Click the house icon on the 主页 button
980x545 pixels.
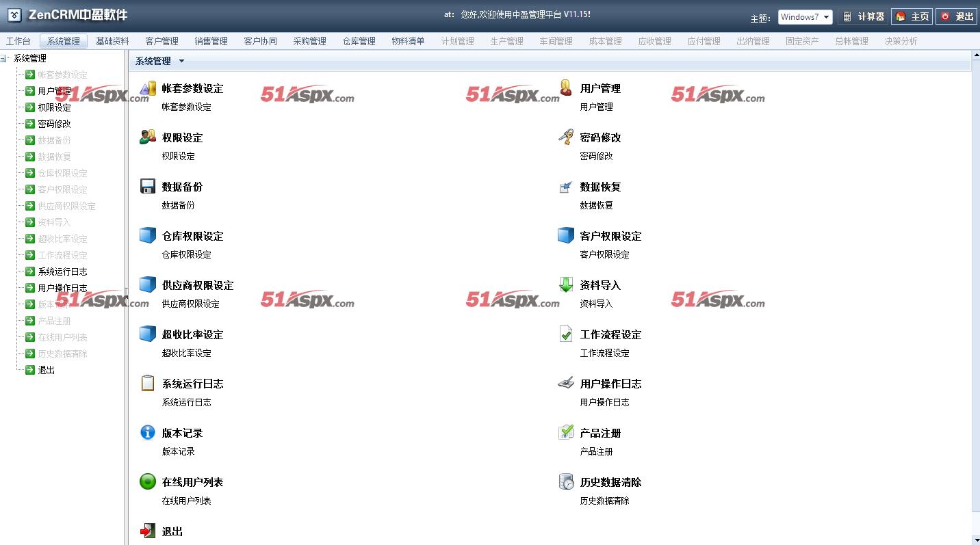pos(901,16)
